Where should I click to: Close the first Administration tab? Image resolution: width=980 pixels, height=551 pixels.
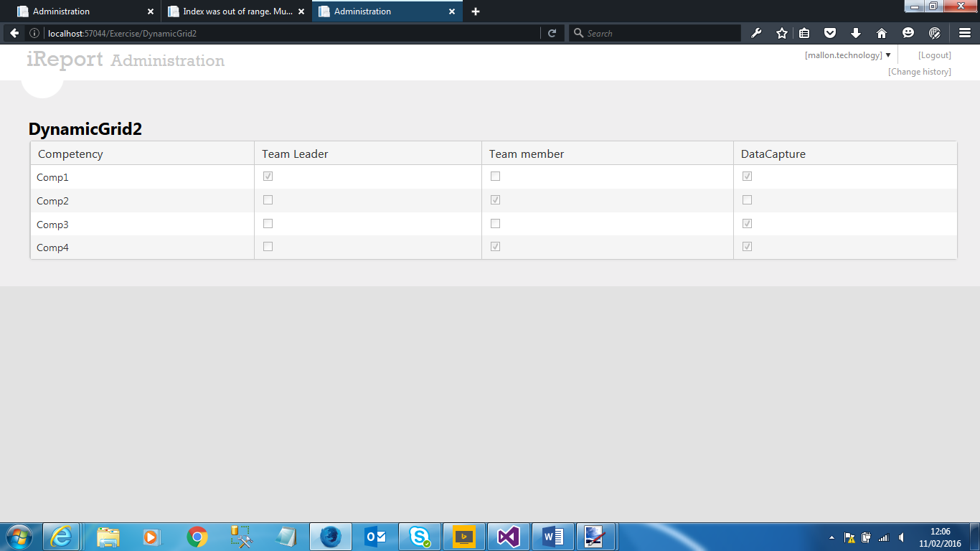(150, 11)
